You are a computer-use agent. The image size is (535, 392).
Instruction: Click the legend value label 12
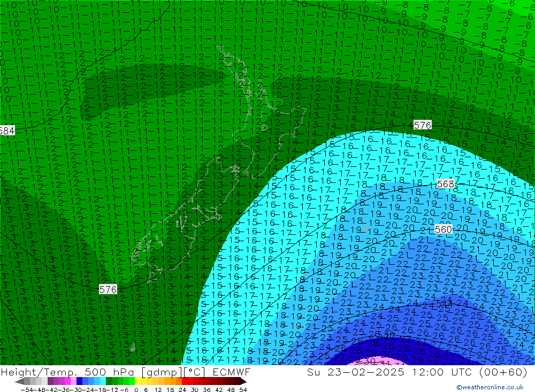[158, 390]
